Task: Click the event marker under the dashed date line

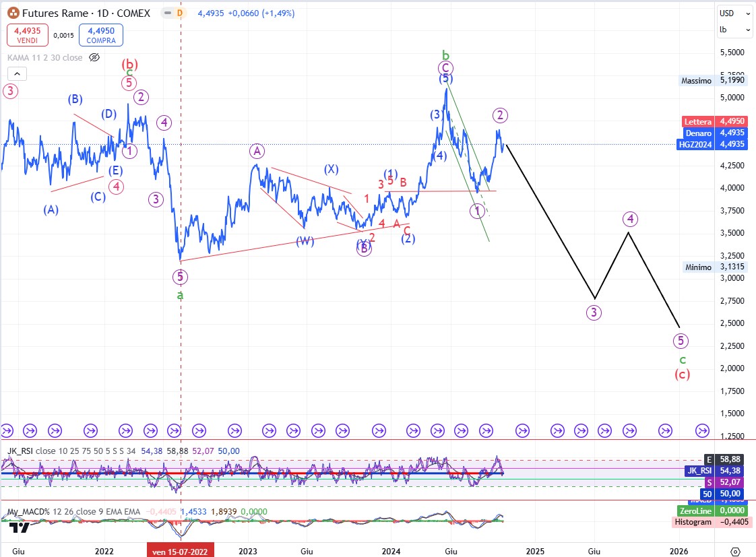Action: click(x=174, y=430)
